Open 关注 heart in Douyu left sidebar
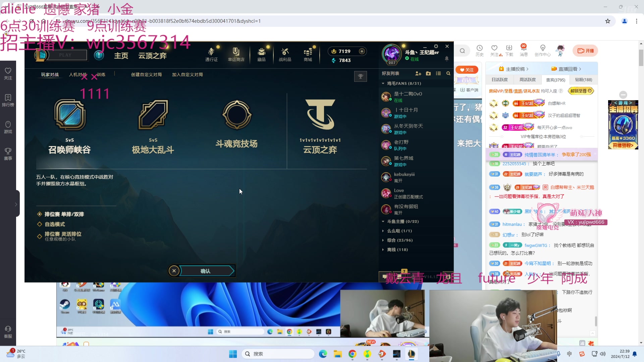Screen dimensions: 644x362 pyautogui.click(x=8, y=74)
